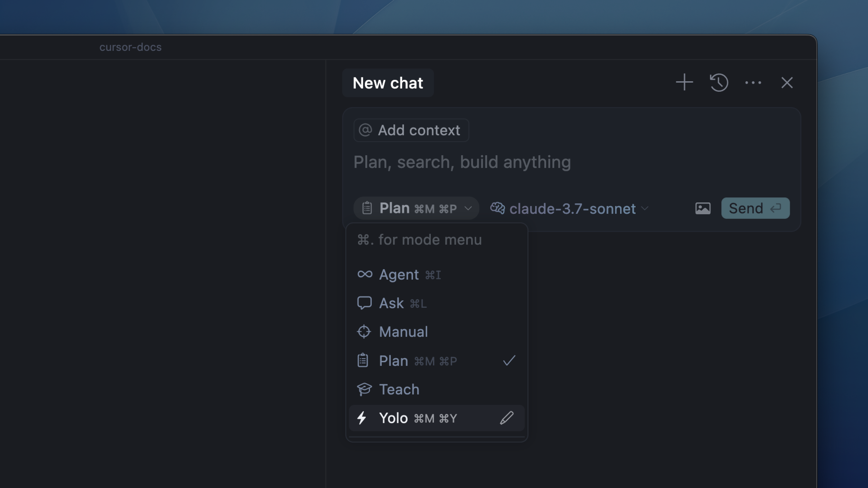This screenshot has width=868, height=488.
Task: Open the three-dots more options menu
Action: [753, 82]
